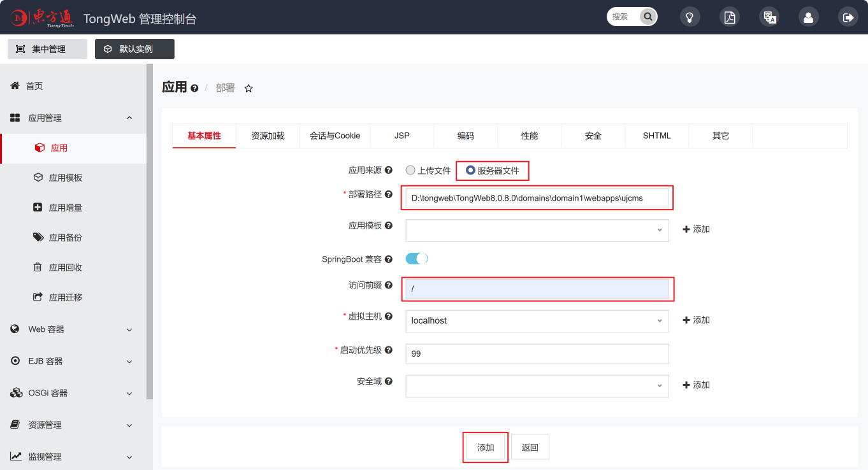
Task: Expand the 资源管理 sidebar section
Action: [x=129, y=425]
